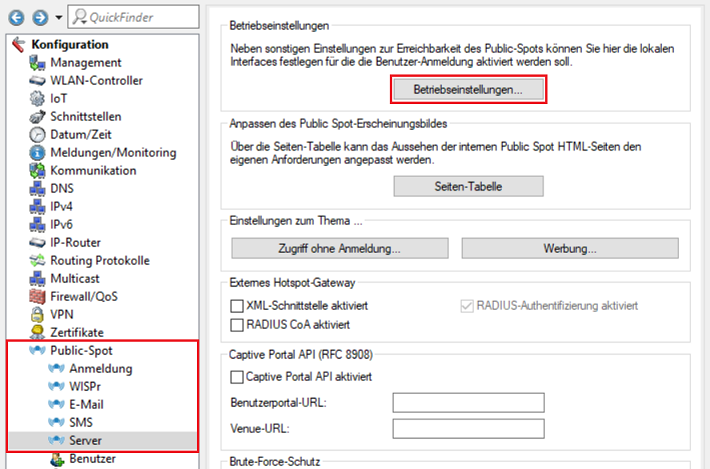Open the Seiten-Tabelle button

[x=468, y=187]
